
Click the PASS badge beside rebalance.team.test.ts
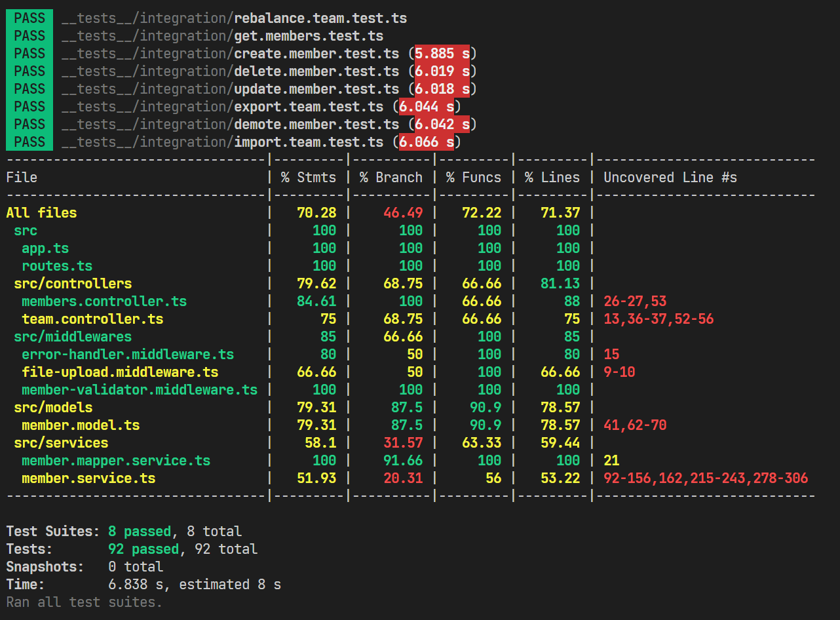point(29,18)
